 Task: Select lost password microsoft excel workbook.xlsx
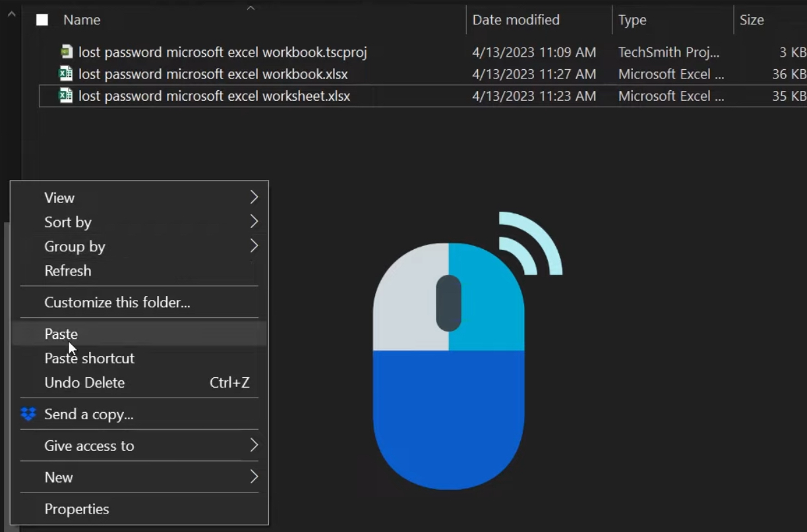coord(213,74)
